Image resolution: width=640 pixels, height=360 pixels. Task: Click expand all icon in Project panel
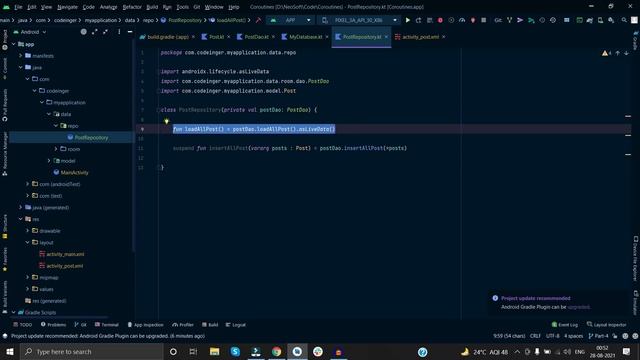tap(95, 32)
